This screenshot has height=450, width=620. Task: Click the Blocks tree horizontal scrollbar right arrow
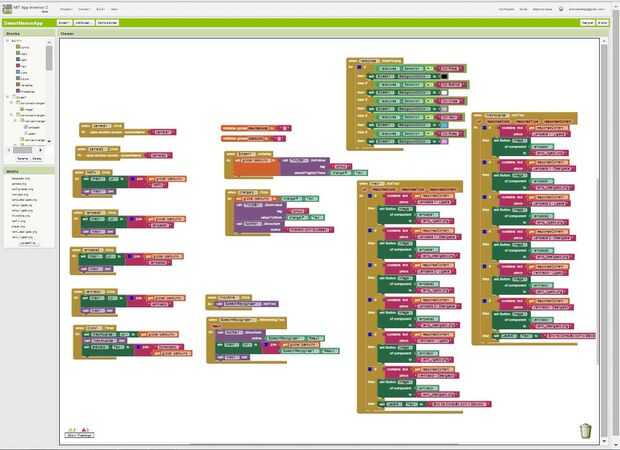click(x=40, y=150)
